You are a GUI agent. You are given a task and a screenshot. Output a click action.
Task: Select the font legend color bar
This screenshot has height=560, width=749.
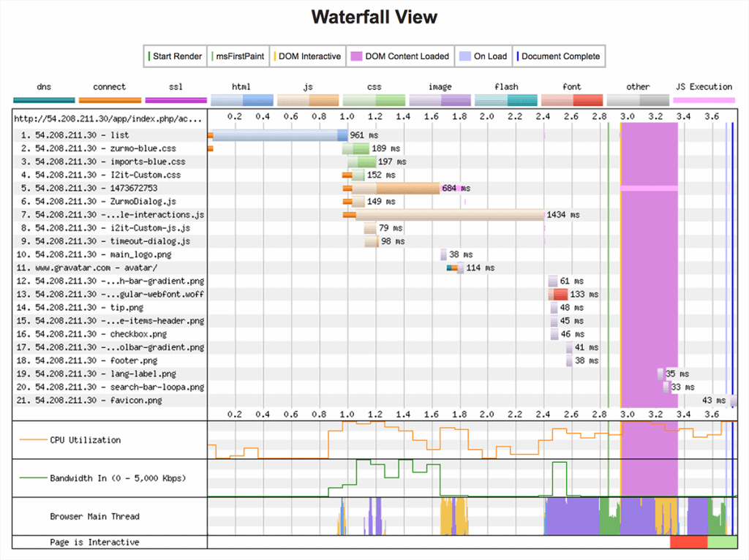point(572,98)
